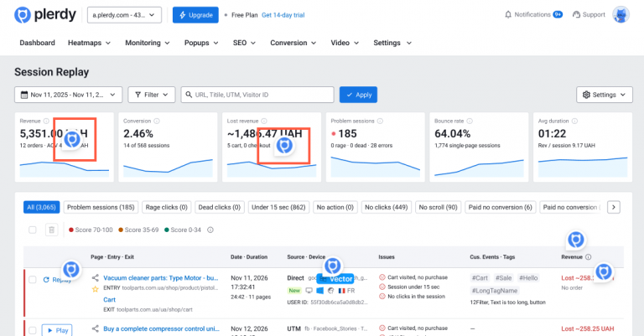
Task: Expand the Heatmaps menu
Action: pos(89,43)
